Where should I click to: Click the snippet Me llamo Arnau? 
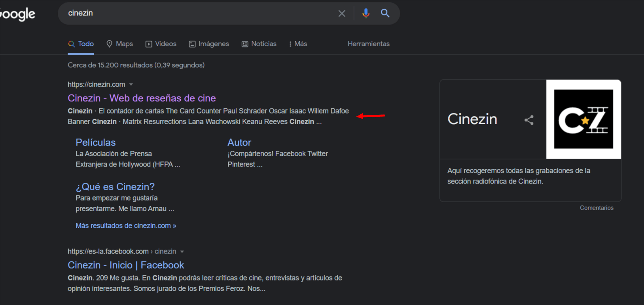pyautogui.click(x=125, y=203)
